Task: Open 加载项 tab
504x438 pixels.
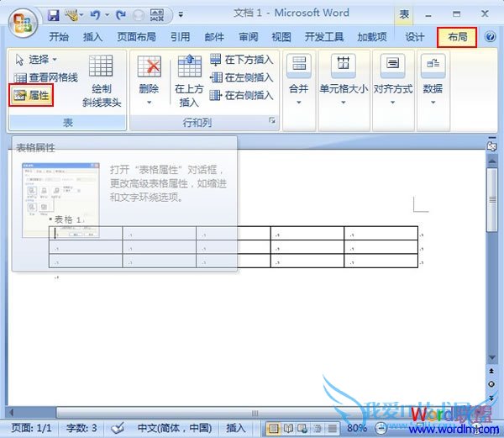Action: pos(372,37)
